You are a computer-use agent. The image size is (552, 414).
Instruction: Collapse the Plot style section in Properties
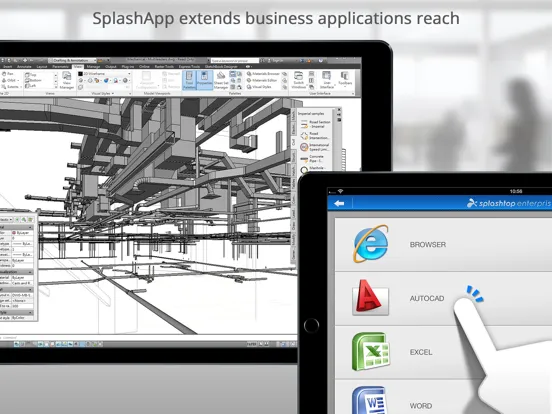pyautogui.click(x=31, y=313)
